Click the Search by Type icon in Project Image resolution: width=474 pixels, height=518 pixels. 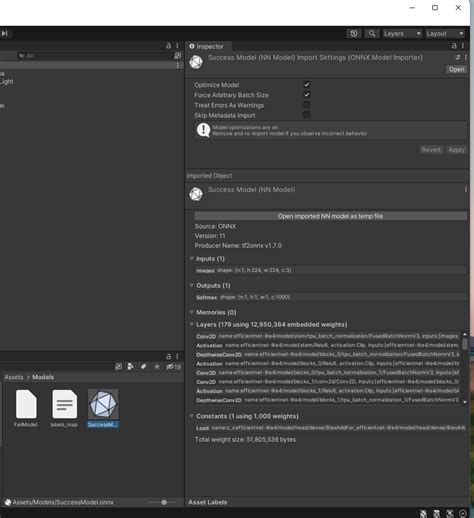pos(131,367)
